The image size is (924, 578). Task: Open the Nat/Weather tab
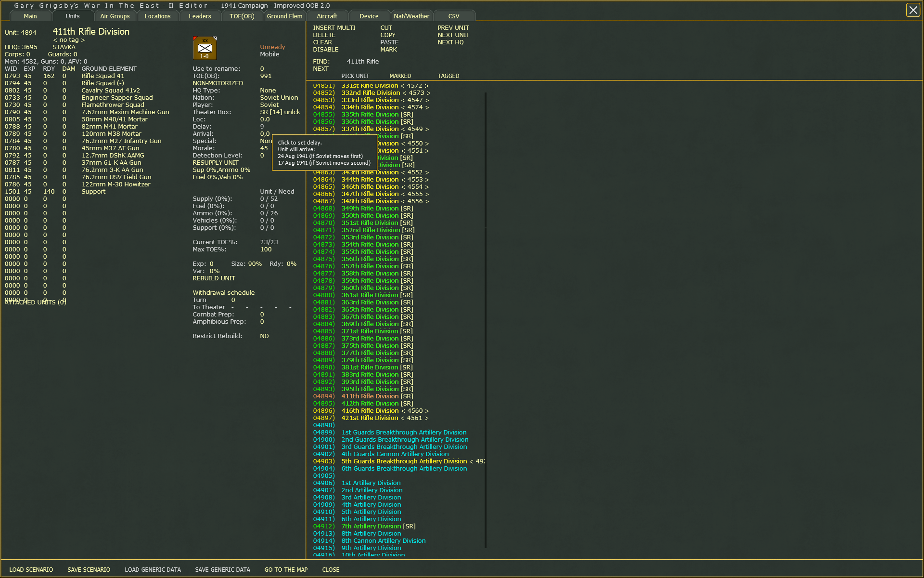click(411, 16)
